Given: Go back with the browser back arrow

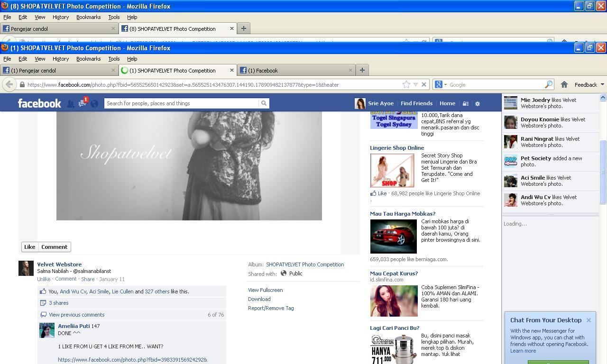Looking at the screenshot, I should point(9,85).
